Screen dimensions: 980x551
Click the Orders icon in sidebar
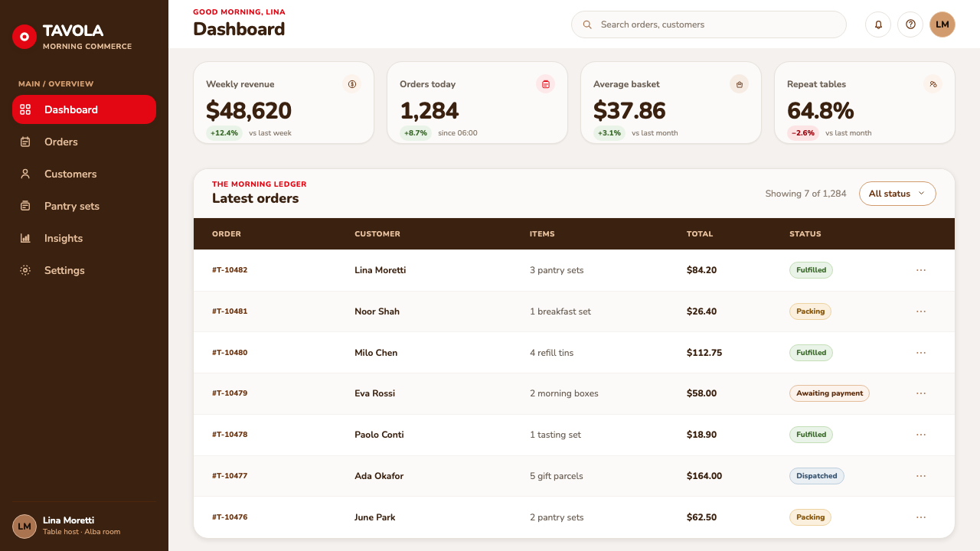(25, 142)
